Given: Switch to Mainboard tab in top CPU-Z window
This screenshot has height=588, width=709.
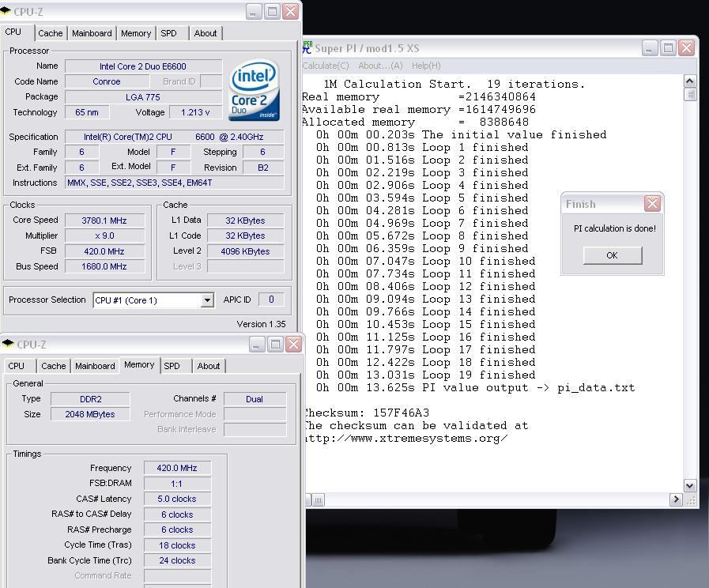Looking at the screenshot, I should coord(92,33).
